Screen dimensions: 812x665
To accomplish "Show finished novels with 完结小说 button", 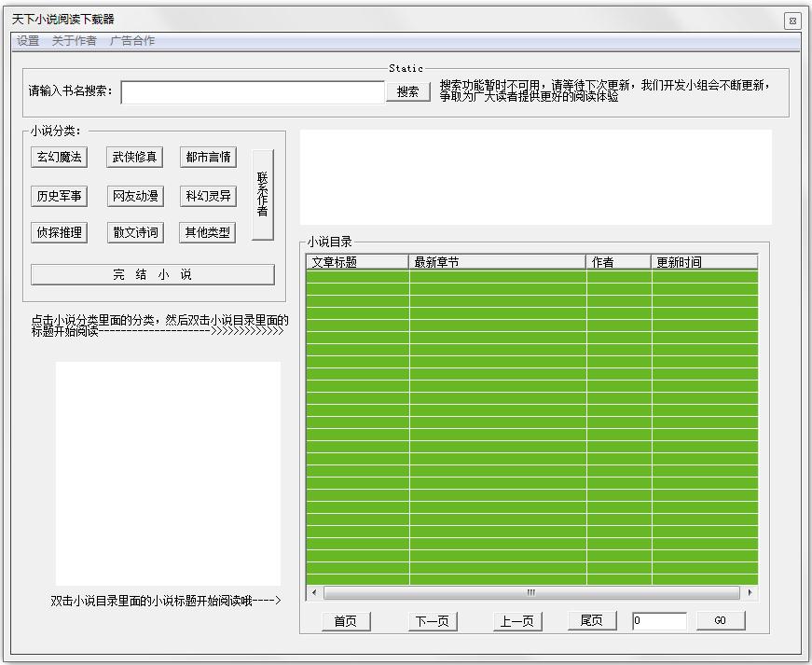I will 153,274.
